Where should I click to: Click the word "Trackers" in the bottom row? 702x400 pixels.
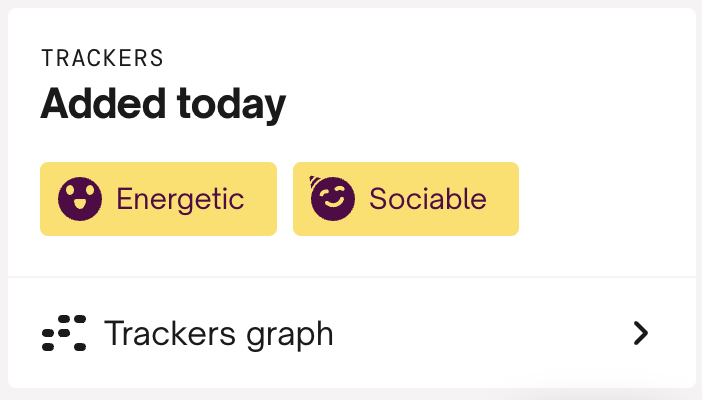click(x=166, y=333)
